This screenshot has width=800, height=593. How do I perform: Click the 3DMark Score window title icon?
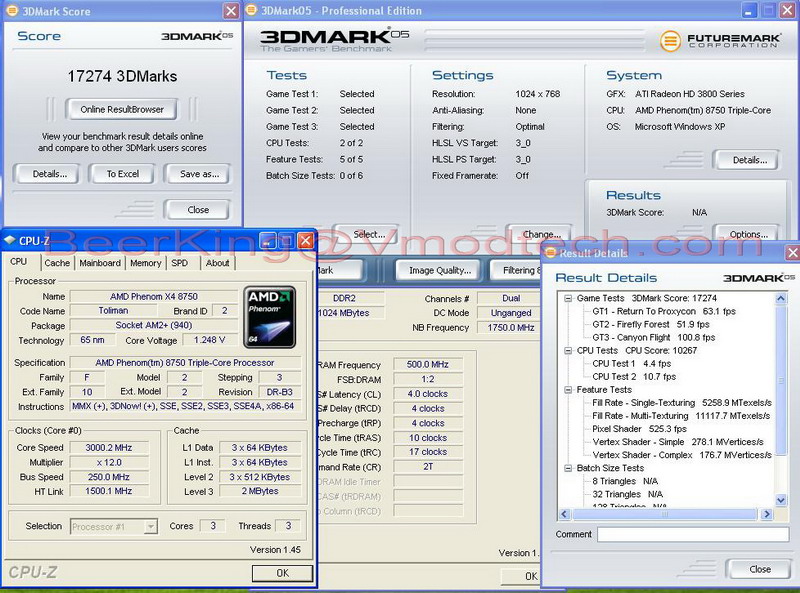(11, 11)
